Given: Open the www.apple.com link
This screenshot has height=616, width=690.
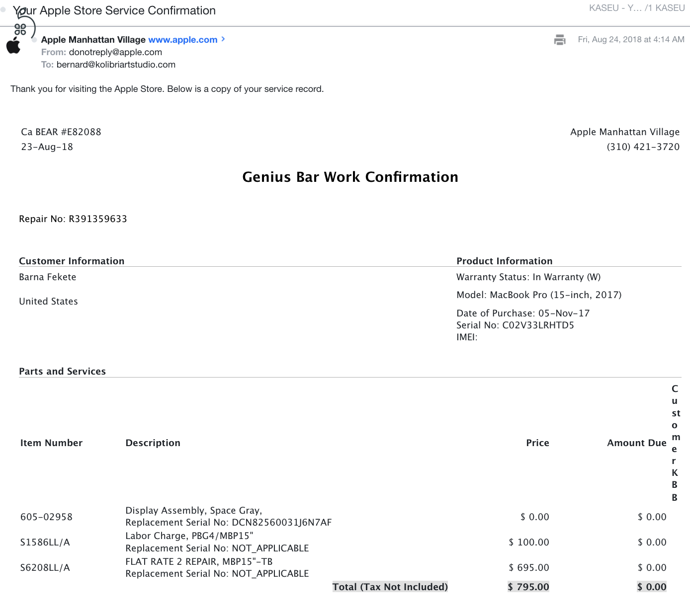Looking at the screenshot, I should 183,40.
